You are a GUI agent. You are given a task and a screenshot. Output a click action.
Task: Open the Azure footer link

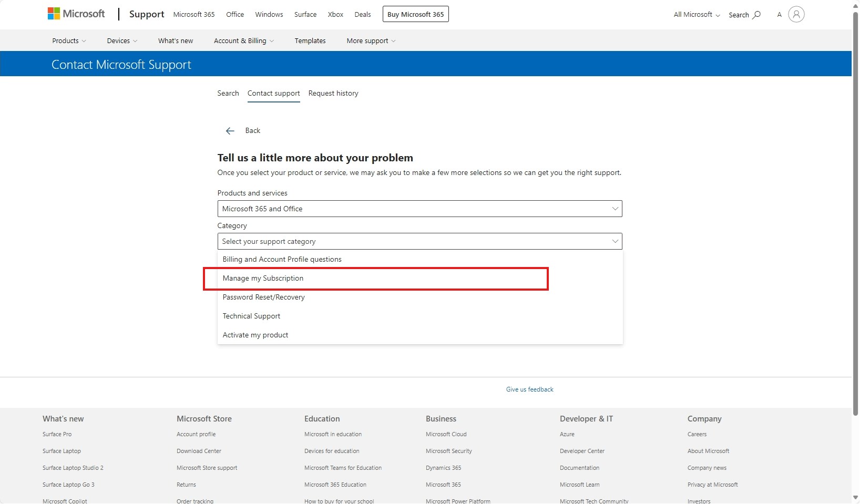click(x=567, y=434)
